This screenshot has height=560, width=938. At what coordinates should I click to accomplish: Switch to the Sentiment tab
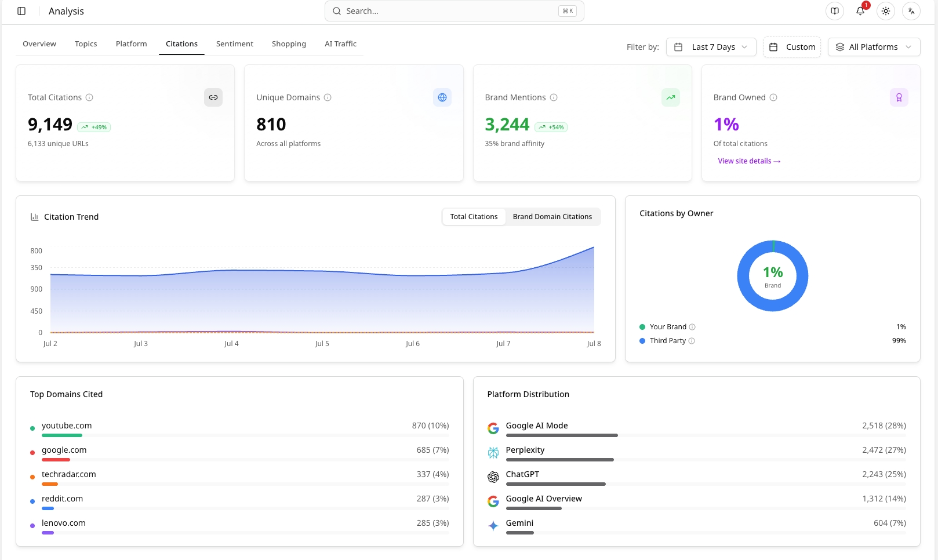235,44
